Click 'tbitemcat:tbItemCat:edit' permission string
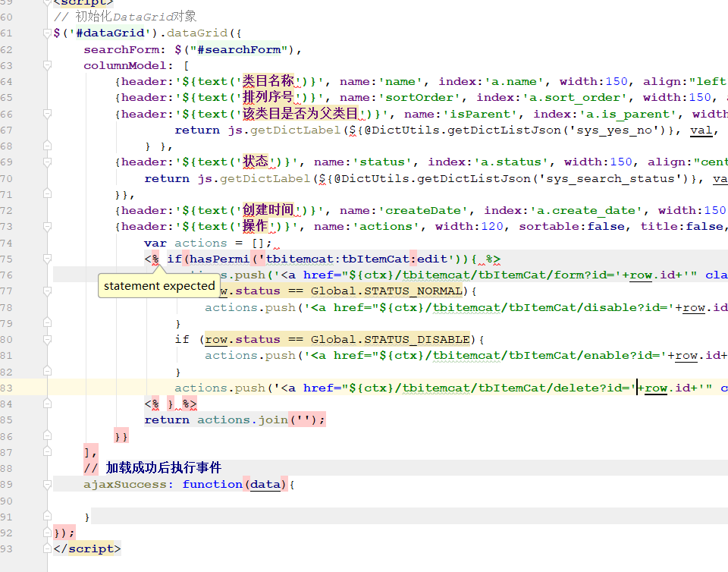This screenshot has height=572, width=728. (x=356, y=259)
